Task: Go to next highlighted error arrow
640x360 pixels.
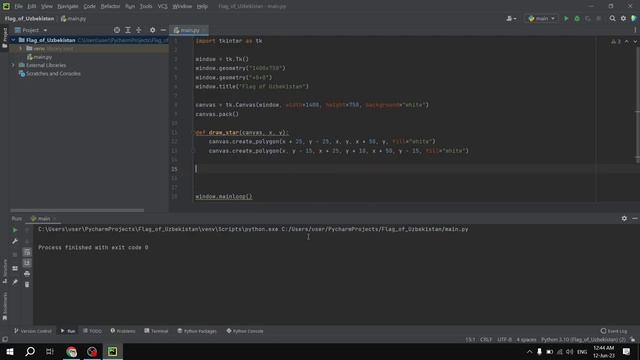Action: coord(635,42)
